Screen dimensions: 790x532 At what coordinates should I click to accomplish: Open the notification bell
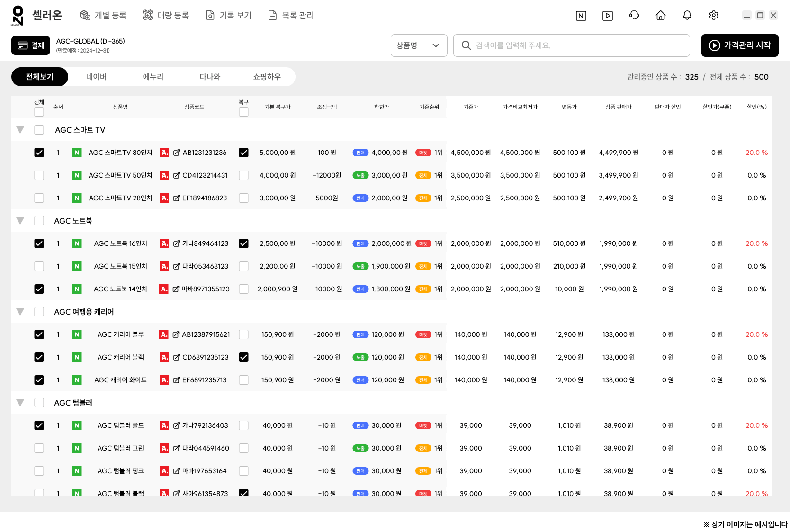tap(687, 15)
